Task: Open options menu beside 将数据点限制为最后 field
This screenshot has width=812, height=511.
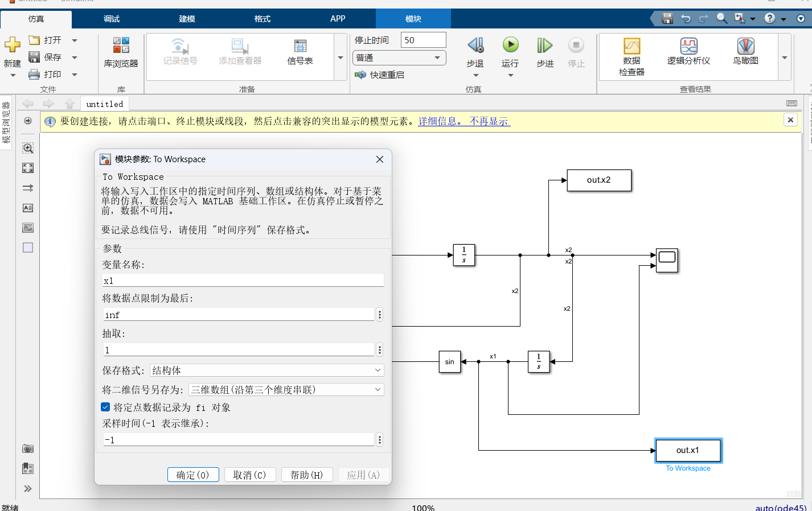Action: [x=380, y=314]
